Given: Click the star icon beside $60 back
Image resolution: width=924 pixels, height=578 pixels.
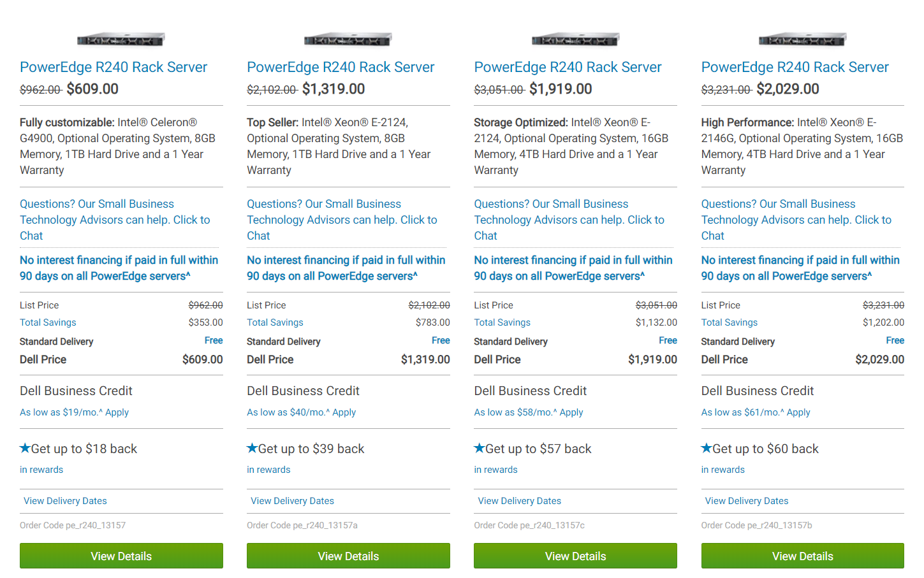Looking at the screenshot, I should pos(706,448).
